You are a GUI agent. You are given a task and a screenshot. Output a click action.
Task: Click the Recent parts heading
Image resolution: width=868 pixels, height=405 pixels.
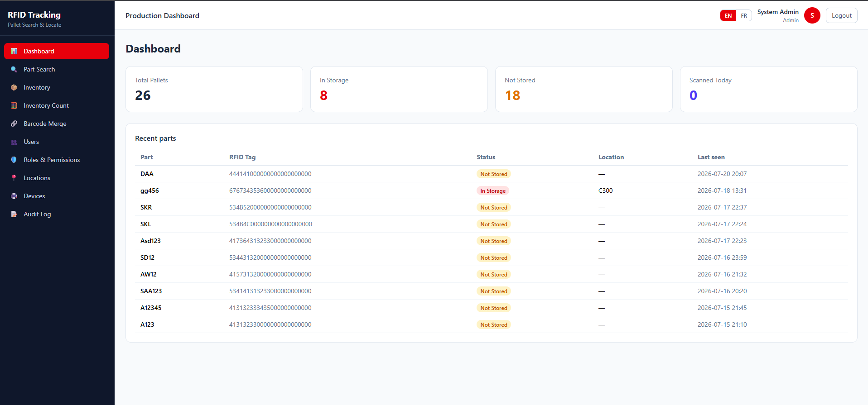click(x=155, y=138)
